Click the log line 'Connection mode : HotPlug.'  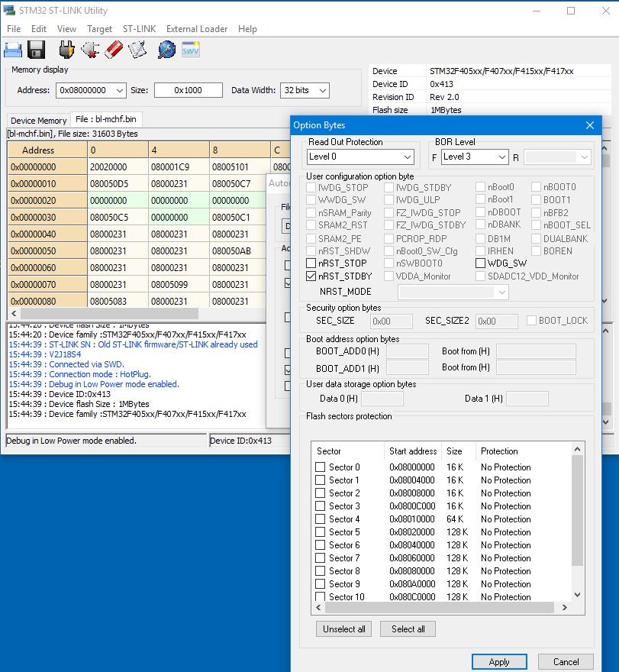point(100,374)
